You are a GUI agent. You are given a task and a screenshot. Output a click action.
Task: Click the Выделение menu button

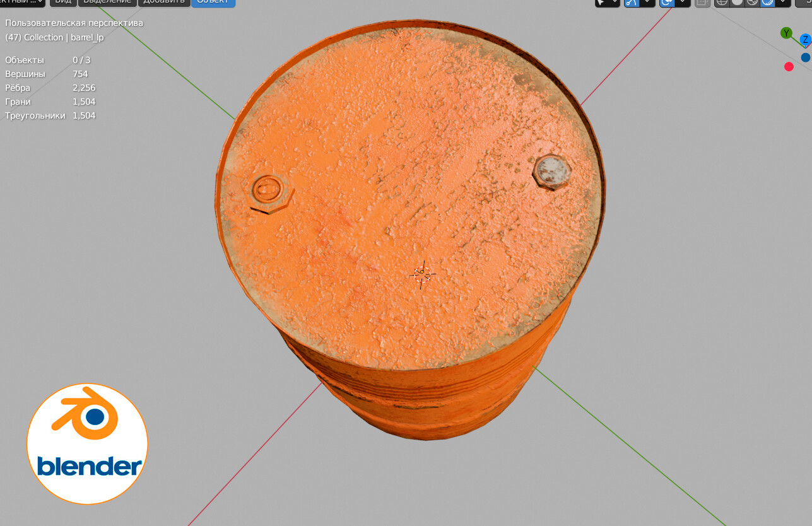click(106, 3)
